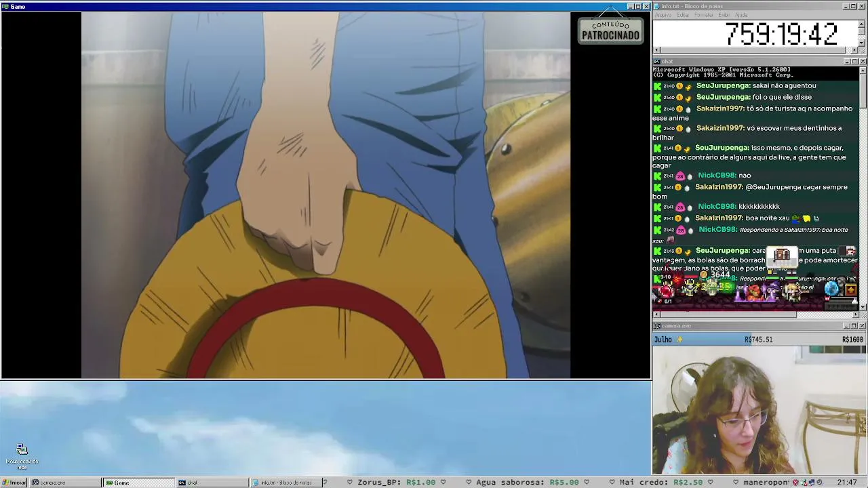Click the R$745.51 amount in camera.exe
868x488 pixels.
tap(758, 340)
